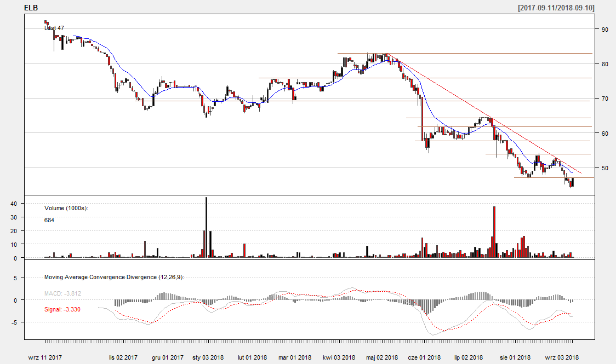Click the 'Volume (1000s):' label
This screenshot has width=616, height=364.
[66, 209]
